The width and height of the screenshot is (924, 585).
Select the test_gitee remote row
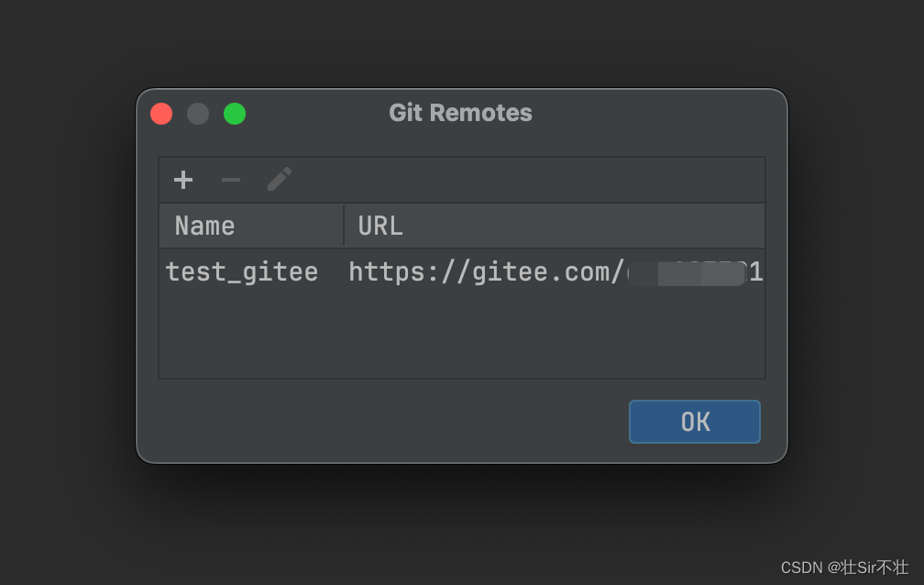[241, 271]
